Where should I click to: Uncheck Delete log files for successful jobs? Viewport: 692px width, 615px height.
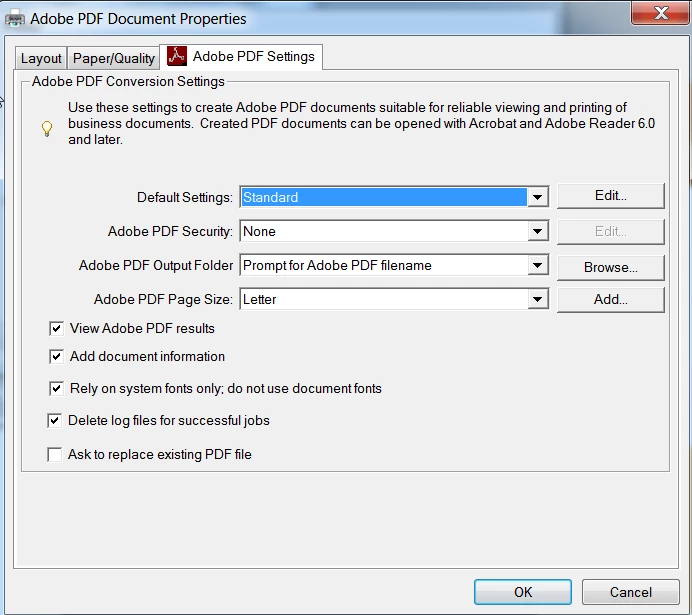[54, 420]
